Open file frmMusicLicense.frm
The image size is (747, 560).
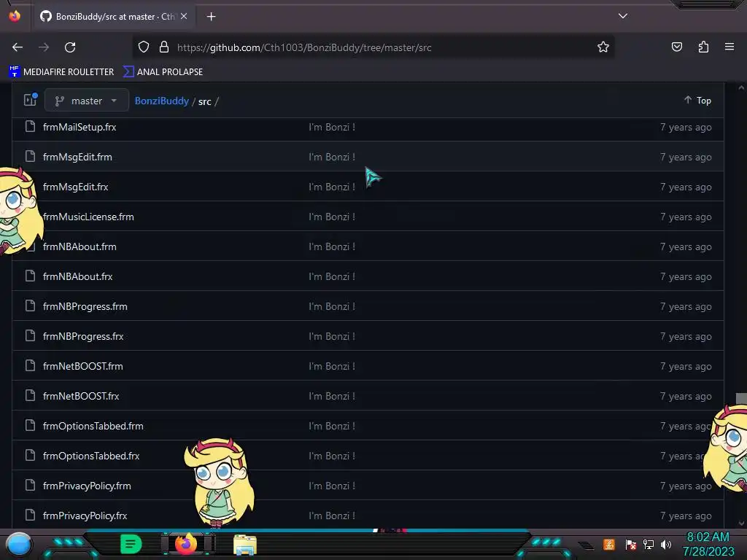(88, 217)
